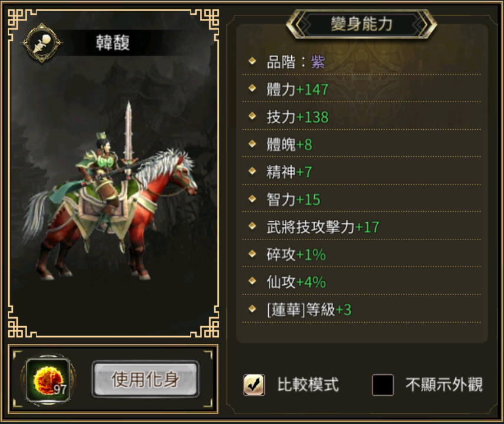Select the fire orb item icon
Screen dimensions: 504x424
coord(48,380)
